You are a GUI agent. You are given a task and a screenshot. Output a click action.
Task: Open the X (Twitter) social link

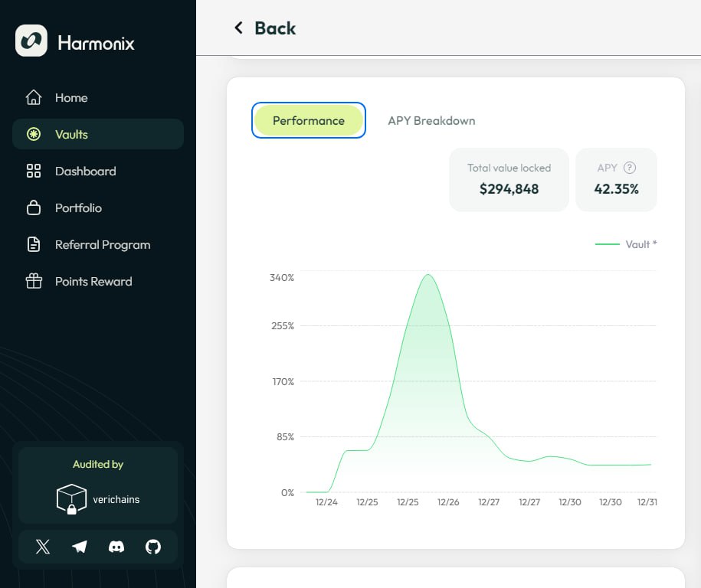coord(43,547)
